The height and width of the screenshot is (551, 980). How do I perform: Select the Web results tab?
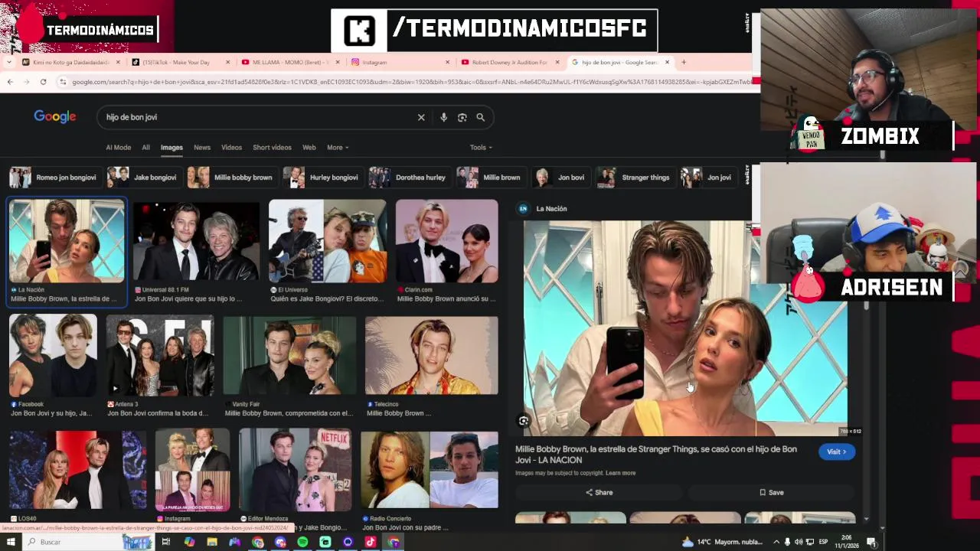click(x=309, y=147)
